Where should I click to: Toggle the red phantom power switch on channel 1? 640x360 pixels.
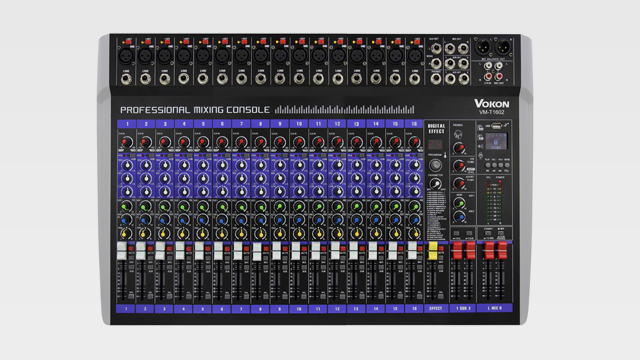click(129, 41)
